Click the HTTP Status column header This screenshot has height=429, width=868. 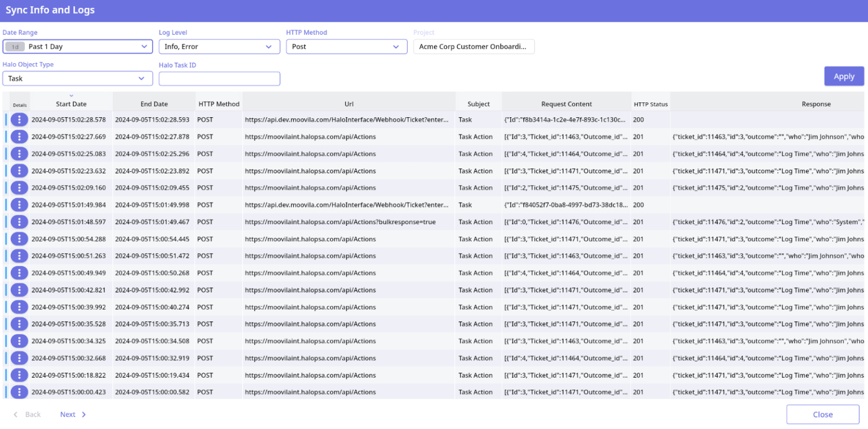(650, 104)
